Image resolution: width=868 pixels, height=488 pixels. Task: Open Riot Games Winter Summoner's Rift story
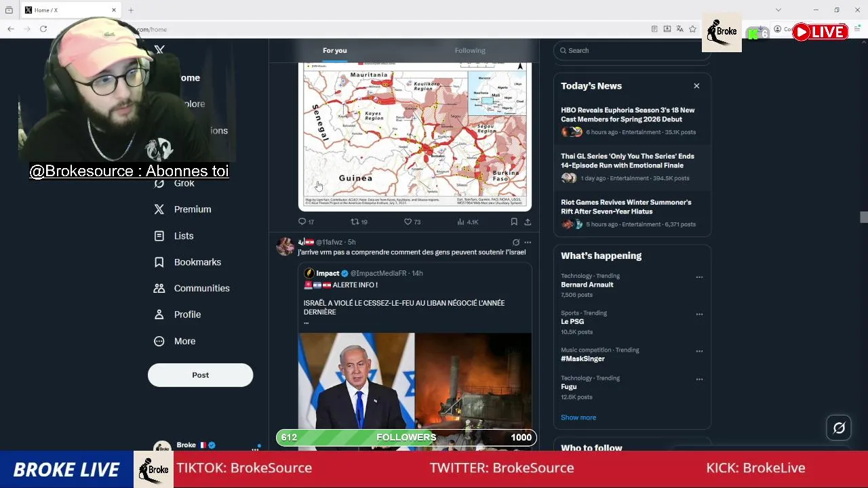click(632, 213)
